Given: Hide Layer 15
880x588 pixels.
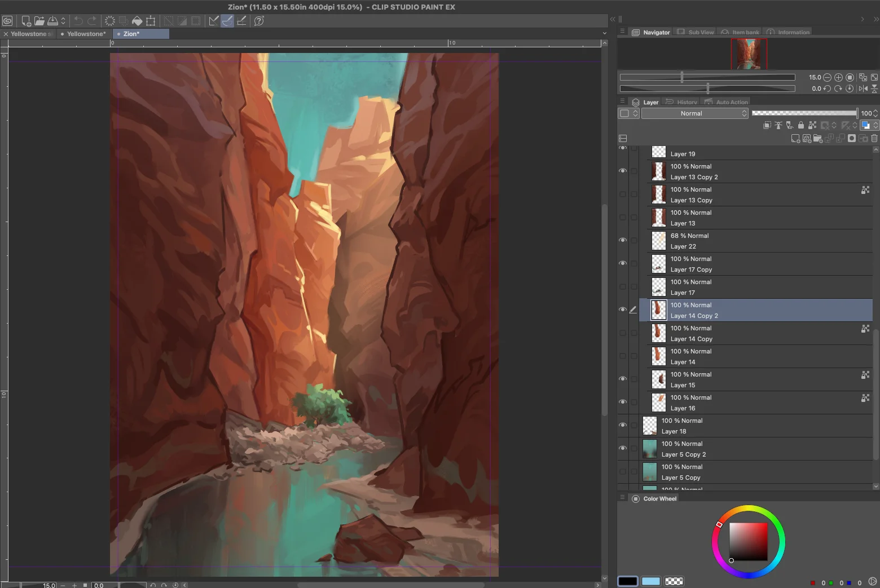Looking at the screenshot, I should (x=623, y=379).
